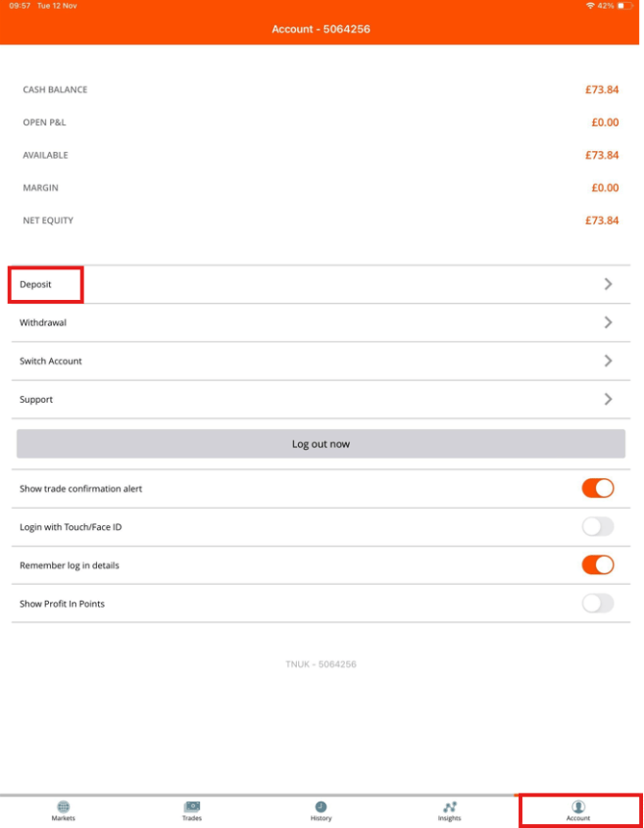644x828 pixels.
Task: Tap the £73.84 cash balance value
Action: coord(602,89)
